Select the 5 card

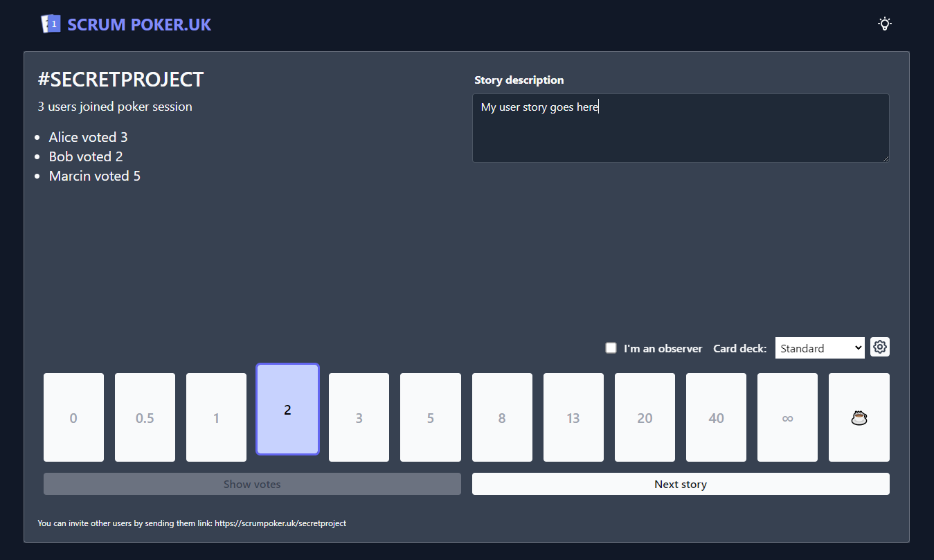[430, 417]
